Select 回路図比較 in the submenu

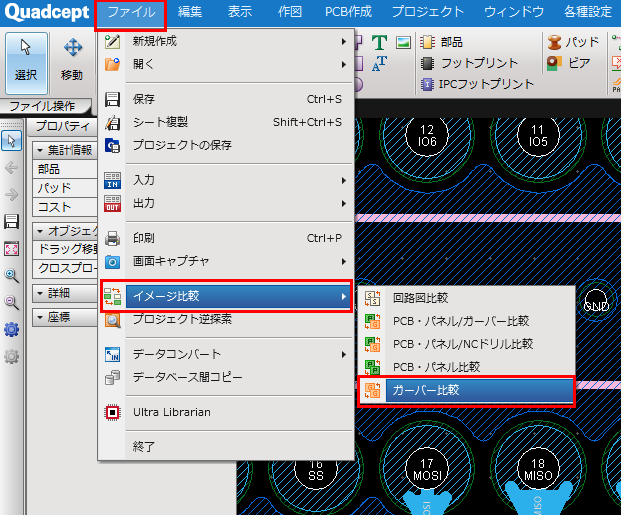[x=466, y=298]
